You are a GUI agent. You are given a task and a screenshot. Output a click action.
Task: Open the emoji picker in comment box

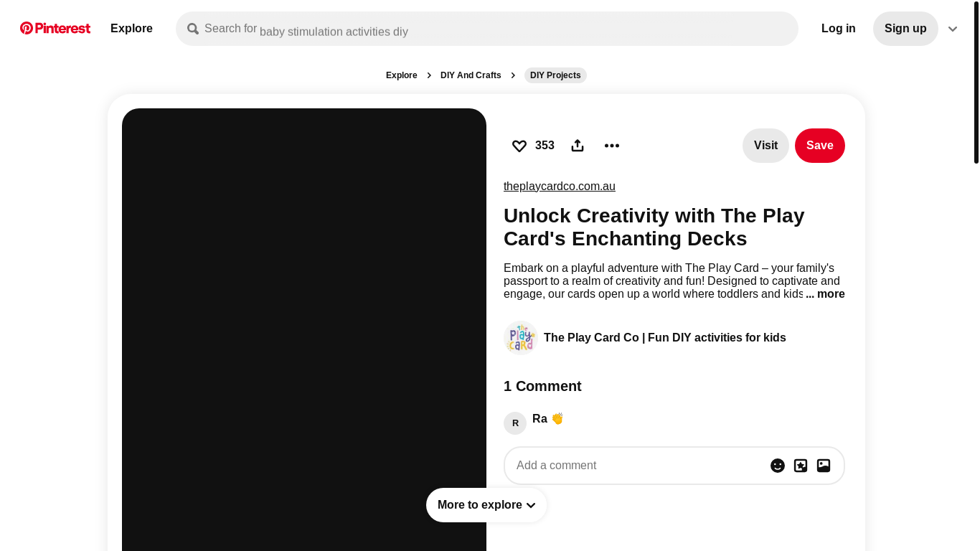(778, 466)
